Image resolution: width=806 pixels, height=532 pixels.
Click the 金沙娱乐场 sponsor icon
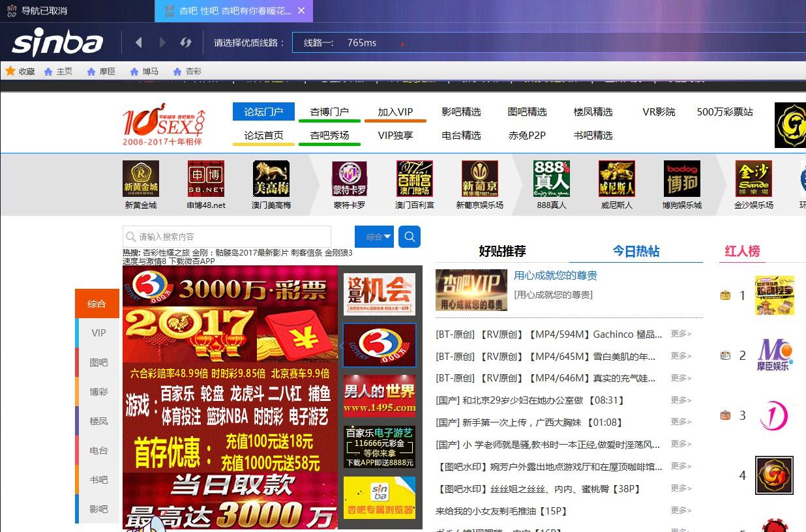754,179
